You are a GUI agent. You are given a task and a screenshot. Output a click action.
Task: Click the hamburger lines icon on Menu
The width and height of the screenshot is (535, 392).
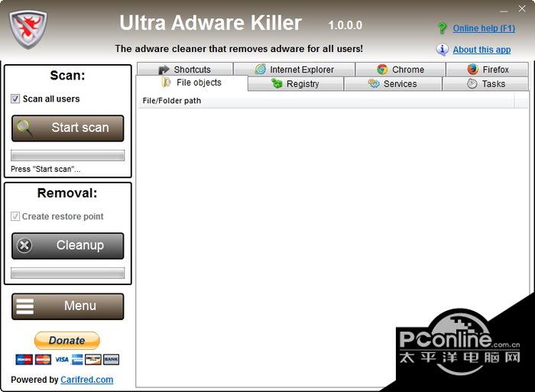point(25,306)
